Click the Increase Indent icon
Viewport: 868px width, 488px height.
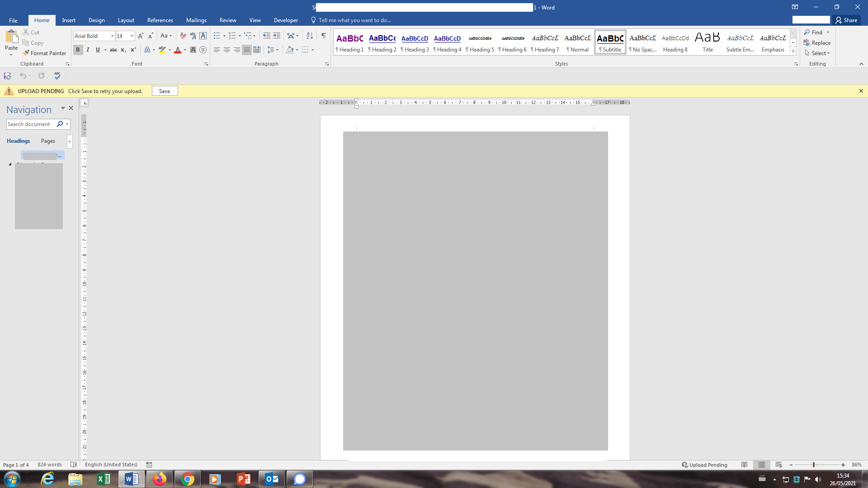pos(277,36)
